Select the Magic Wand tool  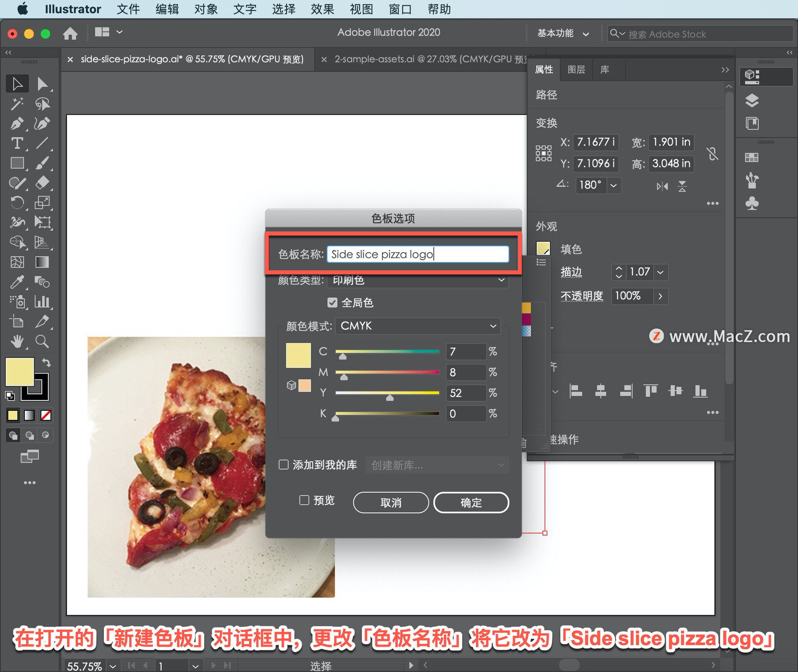17,104
